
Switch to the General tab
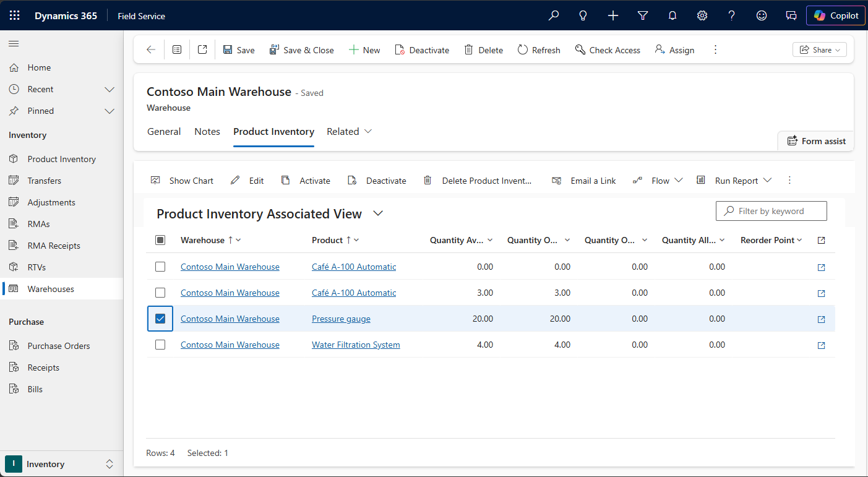pyautogui.click(x=164, y=132)
